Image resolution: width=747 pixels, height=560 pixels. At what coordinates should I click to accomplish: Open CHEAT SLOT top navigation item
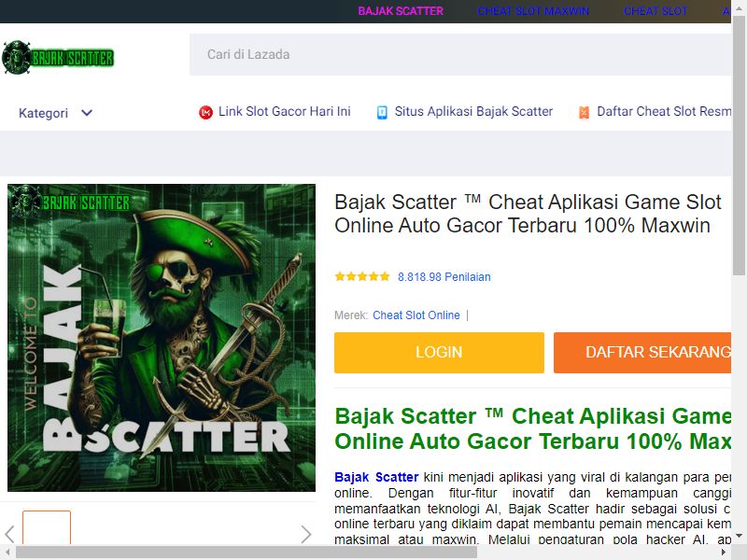pyautogui.click(x=655, y=11)
